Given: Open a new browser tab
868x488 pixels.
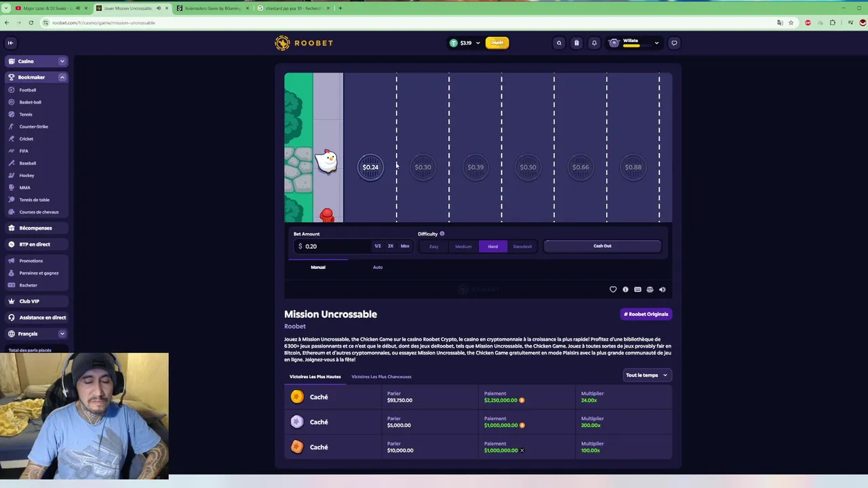Looking at the screenshot, I should [x=340, y=8].
